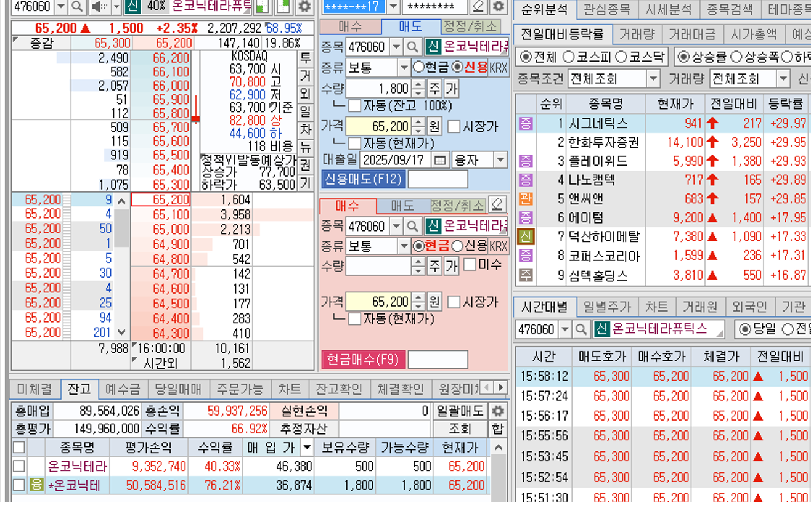Click the 투 side button in the quote panel
Image resolution: width=811 pixels, height=532 pixels.
[305, 58]
